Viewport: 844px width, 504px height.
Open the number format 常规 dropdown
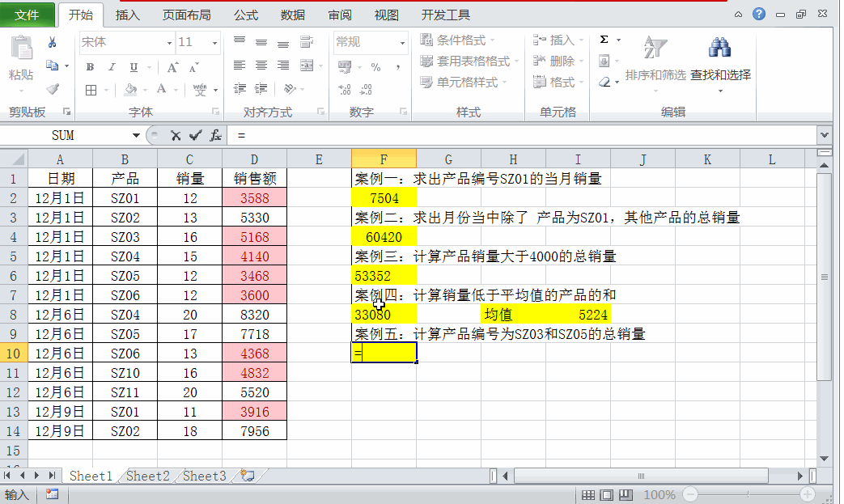[x=402, y=43]
